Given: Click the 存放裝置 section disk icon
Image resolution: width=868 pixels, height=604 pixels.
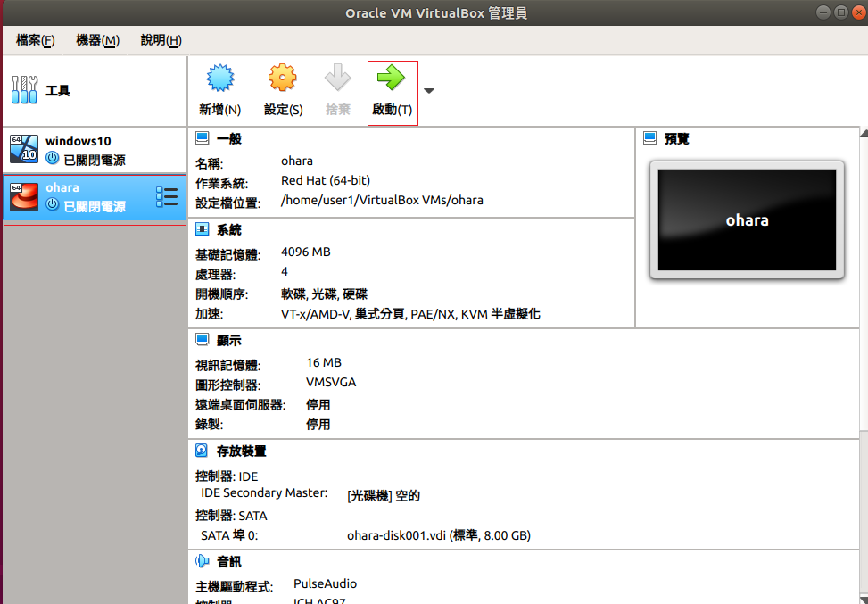Looking at the screenshot, I should click(x=202, y=451).
